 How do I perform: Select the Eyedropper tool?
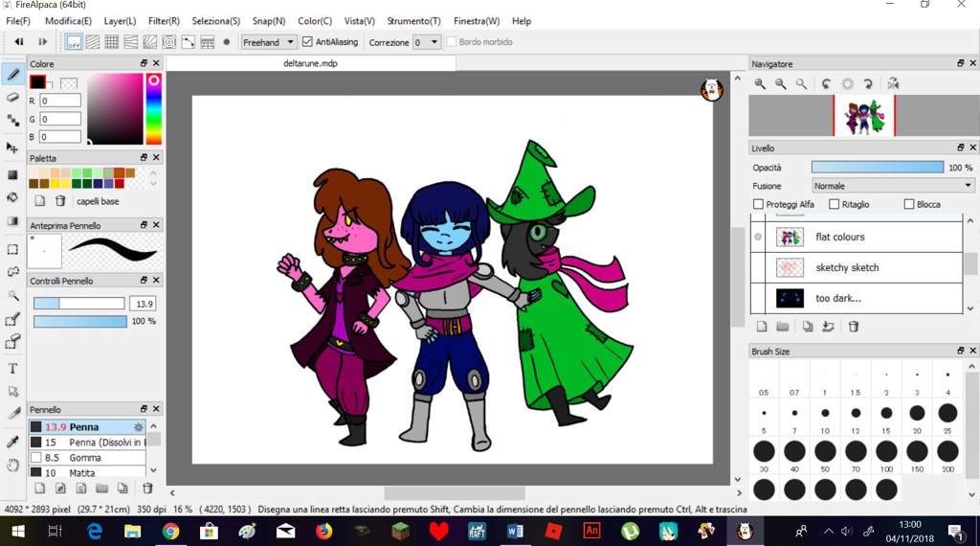click(x=12, y=443)
